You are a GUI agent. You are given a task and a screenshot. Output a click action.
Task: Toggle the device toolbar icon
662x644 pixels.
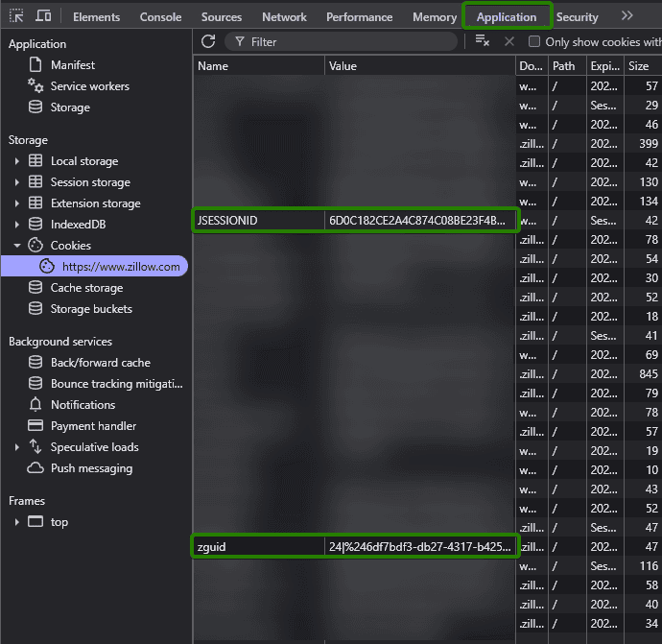coord(43,16)
